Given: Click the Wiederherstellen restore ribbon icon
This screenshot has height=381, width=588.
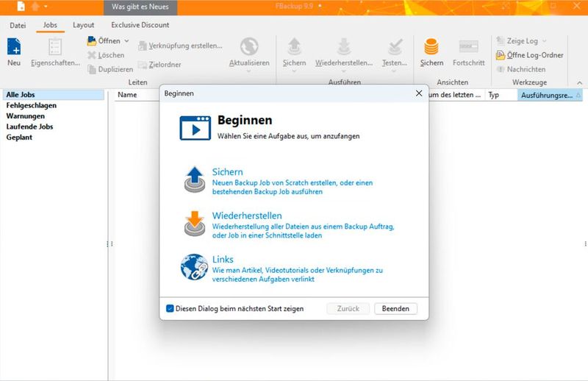Looking at the screenshot, I should (x=343, y=46).
